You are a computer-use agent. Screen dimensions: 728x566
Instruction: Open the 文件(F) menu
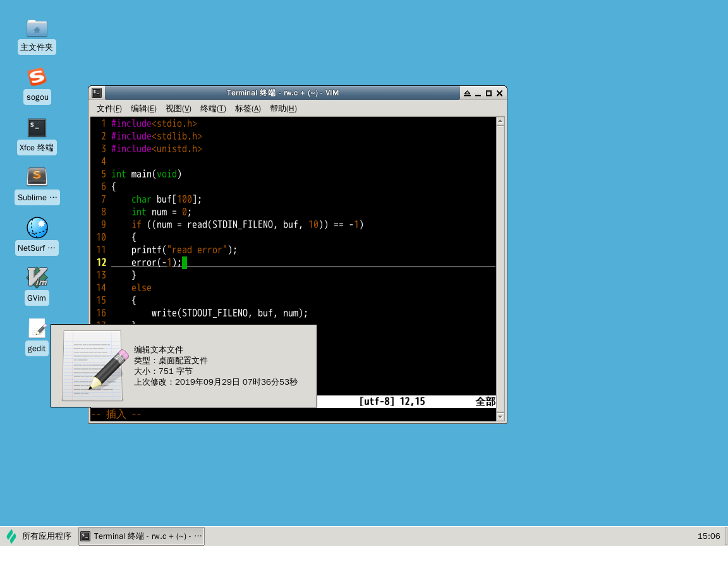pyautogui.click(x=109, y=109)
